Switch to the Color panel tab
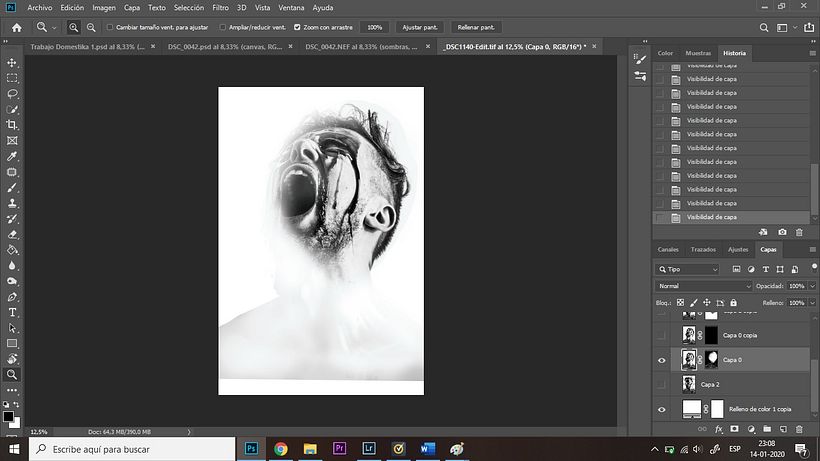Screen dimensions: 820x461 click(665, 53)
